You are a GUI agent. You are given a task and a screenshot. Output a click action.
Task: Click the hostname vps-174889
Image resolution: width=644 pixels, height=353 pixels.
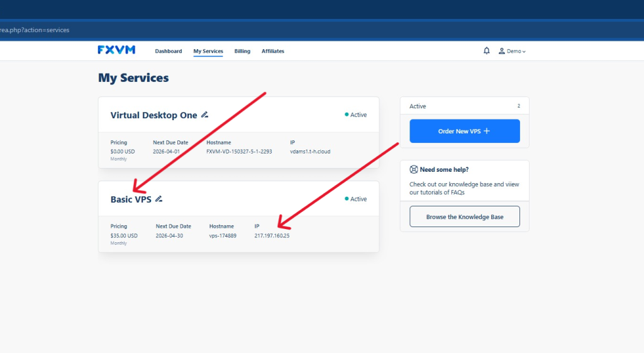223,236
